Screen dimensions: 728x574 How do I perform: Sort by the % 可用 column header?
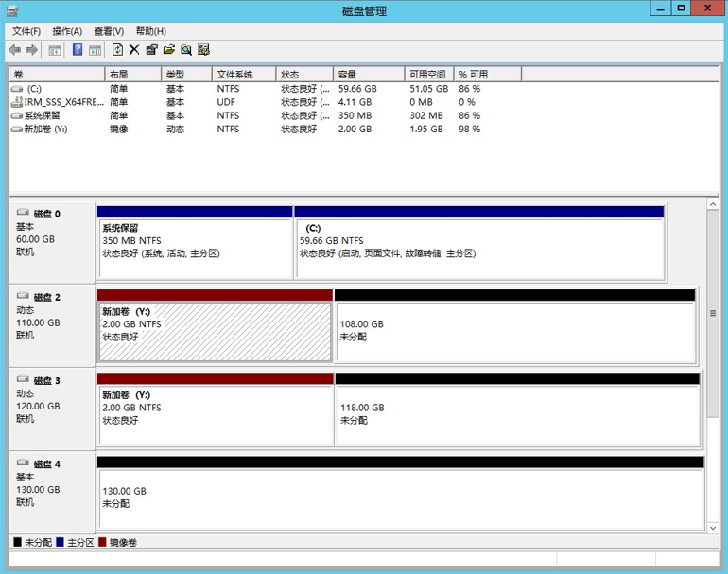pyautogui.click(x=488, y=75)
